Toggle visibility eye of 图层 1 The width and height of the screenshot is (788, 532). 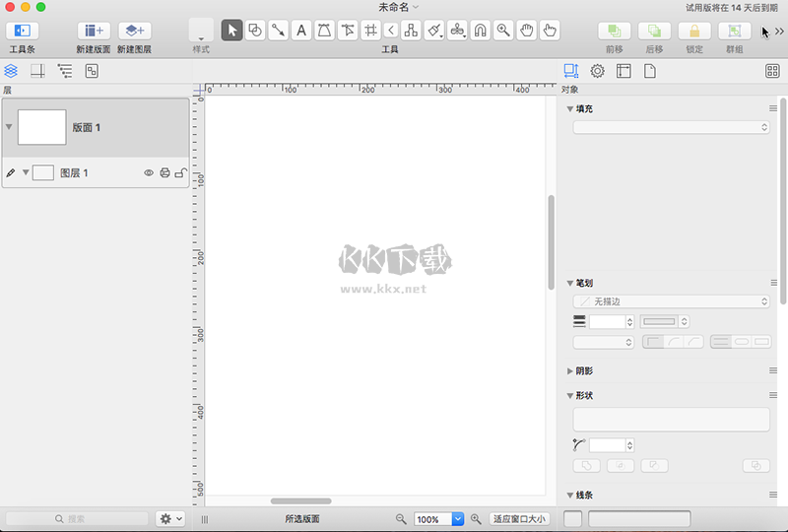[x=149, y=173]
